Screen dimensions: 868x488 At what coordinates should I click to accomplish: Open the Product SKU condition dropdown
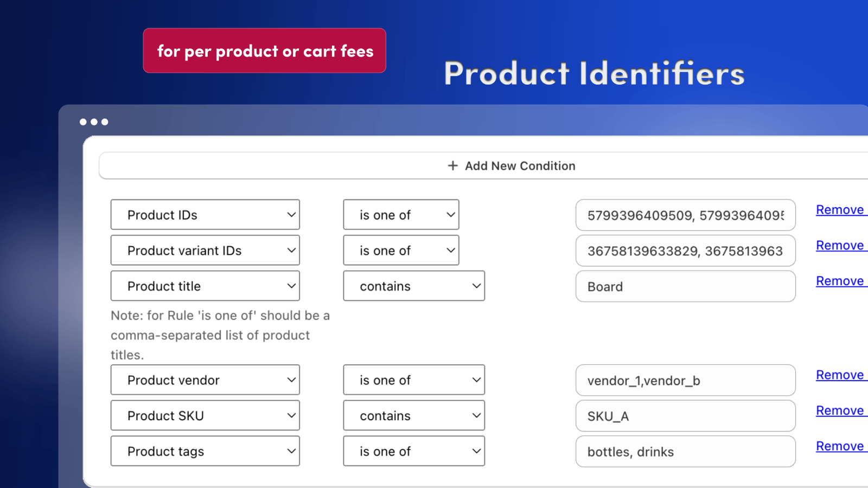tap(205, 415)
